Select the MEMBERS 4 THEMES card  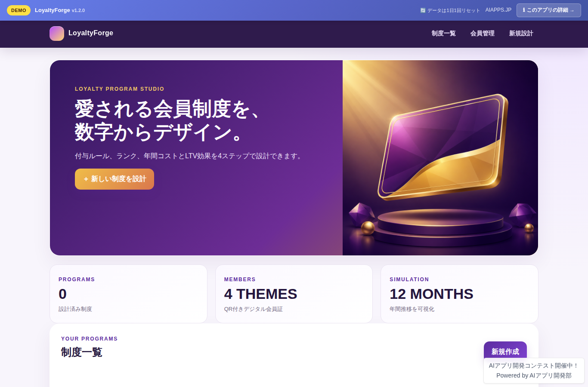(294, 294)
